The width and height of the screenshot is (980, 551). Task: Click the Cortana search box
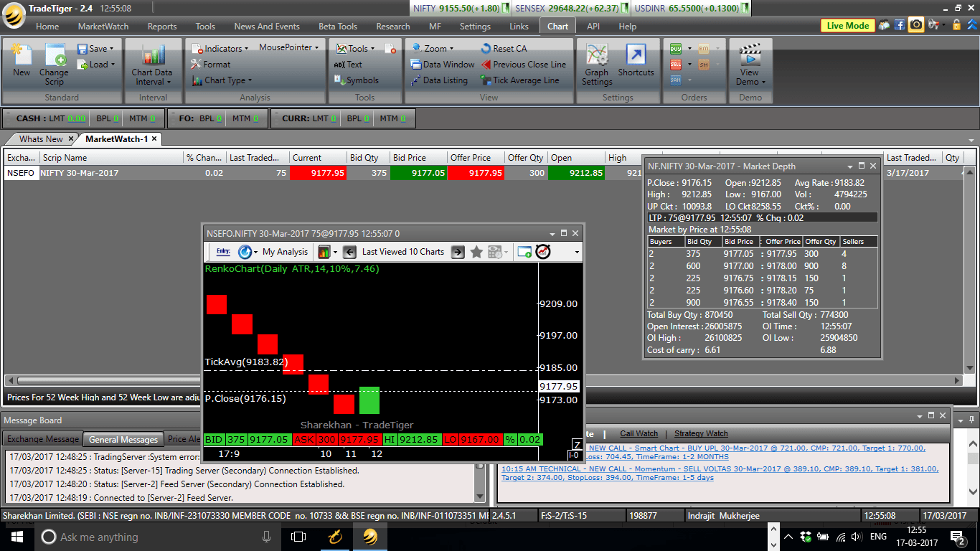[156, 537]
